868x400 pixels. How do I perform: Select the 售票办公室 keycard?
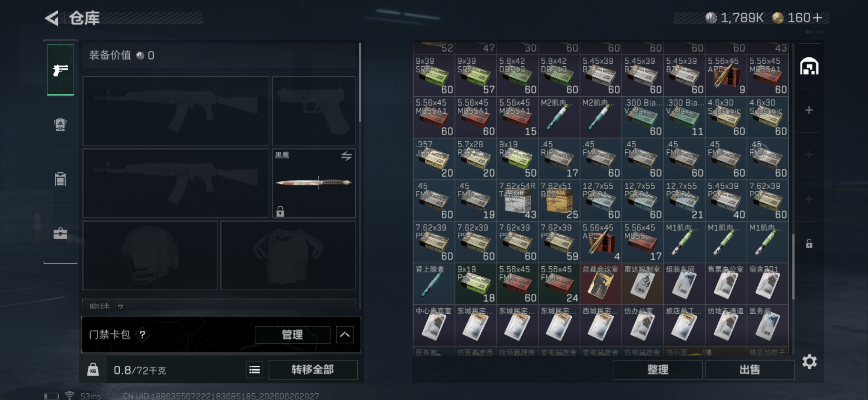click(726, 284)
